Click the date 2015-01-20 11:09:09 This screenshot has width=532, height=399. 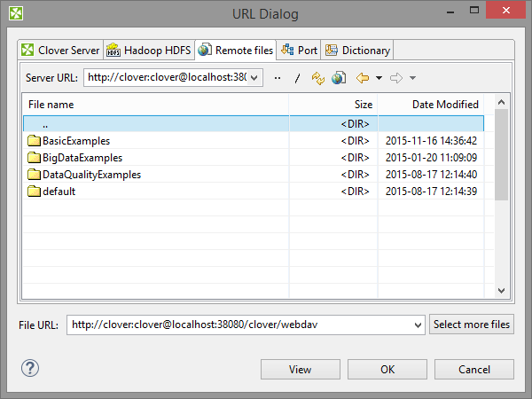coord(431,158)
